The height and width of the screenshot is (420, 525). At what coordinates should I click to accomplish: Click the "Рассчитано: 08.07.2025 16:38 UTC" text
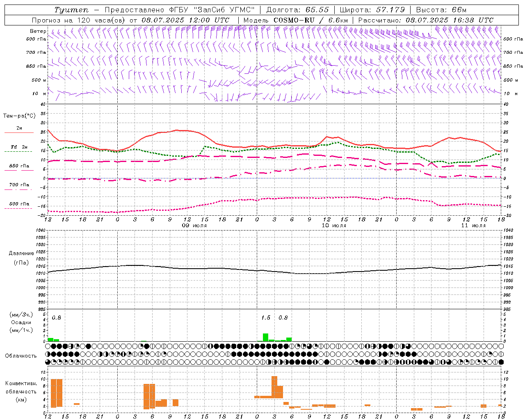(426, 20)
